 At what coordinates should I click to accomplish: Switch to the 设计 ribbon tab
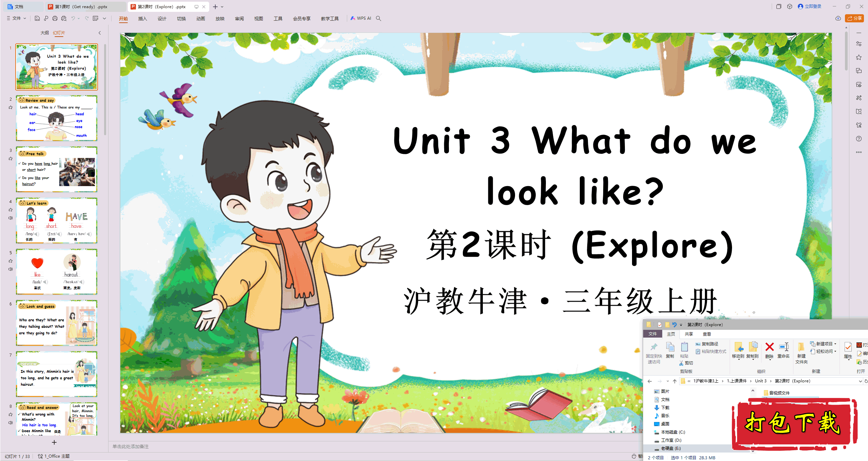(162, 19)
